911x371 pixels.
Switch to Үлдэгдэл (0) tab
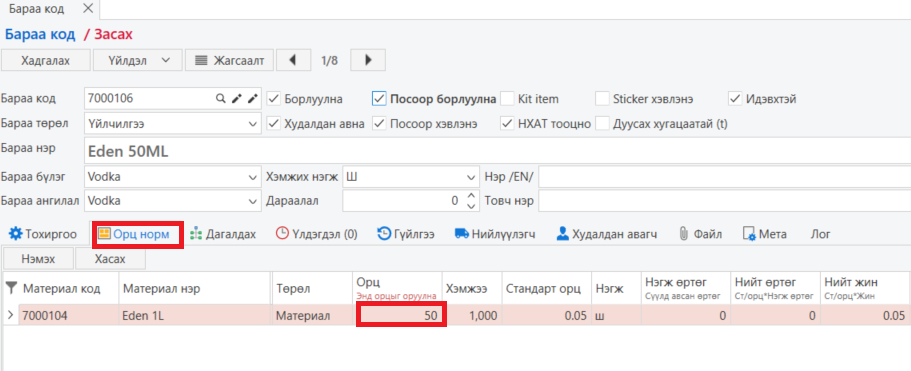point(317,234)
